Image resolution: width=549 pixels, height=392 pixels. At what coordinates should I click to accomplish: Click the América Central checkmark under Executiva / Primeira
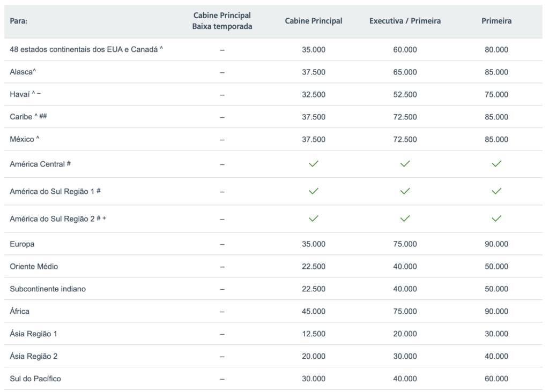pyautogui.click(x=405, y=164)
